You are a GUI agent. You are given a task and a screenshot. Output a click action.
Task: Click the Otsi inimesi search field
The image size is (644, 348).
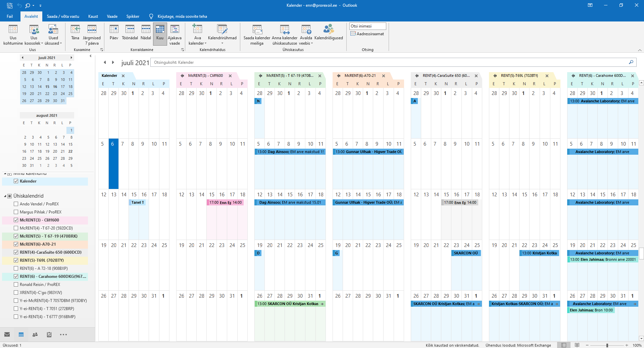point(367,26)
